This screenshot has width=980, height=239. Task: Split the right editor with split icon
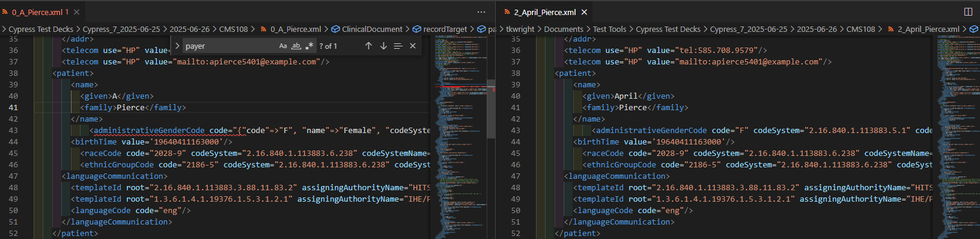pyautogui.click(x=968, y=12)
